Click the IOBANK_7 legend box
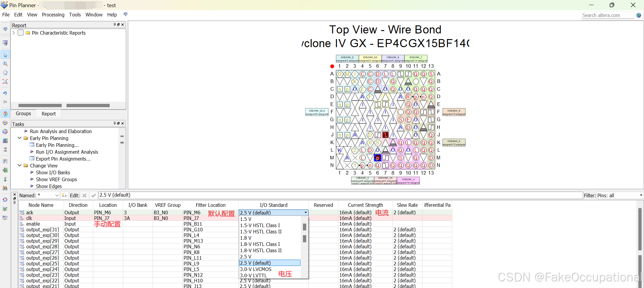This screenshot has width=644, height=288. 416,59
